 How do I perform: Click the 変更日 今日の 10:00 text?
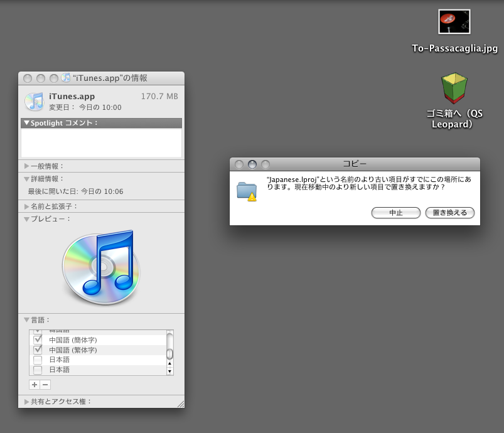85,107
